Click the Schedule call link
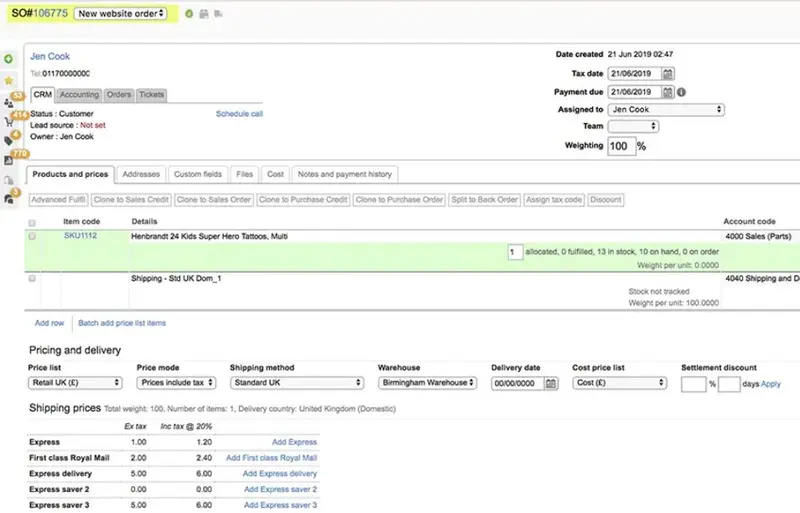The width and height of the screenshot is (800, 513). [x=239, y=114]
